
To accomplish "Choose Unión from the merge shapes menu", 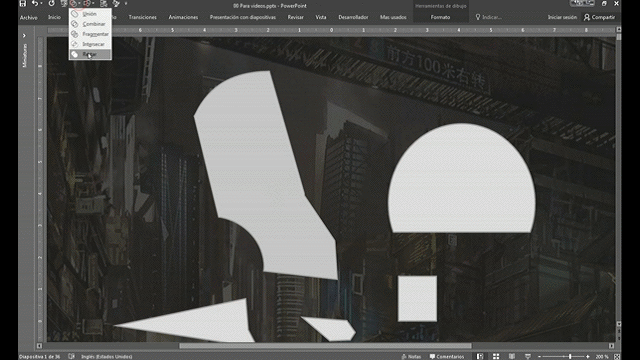I will point(90,14).
